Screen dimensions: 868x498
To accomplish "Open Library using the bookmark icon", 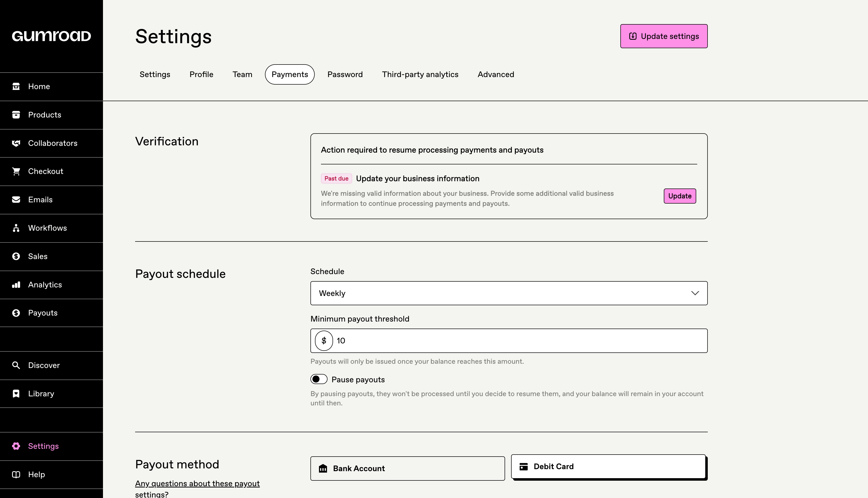I will tap(16, 394).
